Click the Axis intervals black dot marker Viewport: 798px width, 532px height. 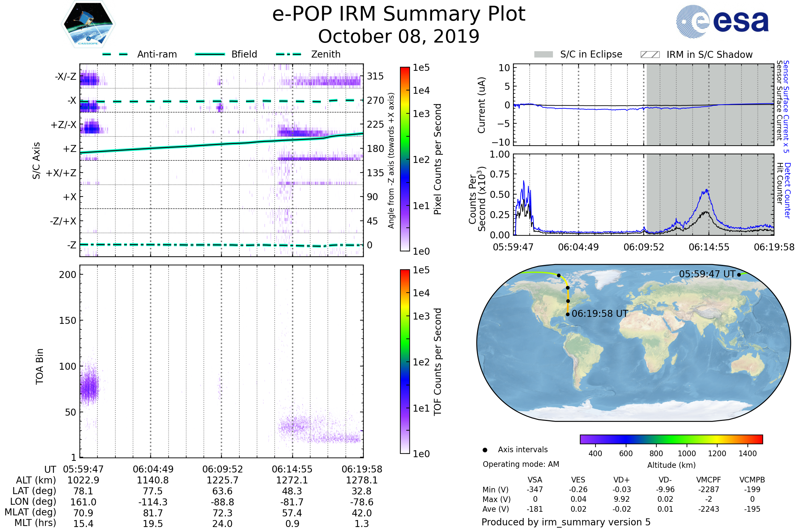tap(485, 450)
